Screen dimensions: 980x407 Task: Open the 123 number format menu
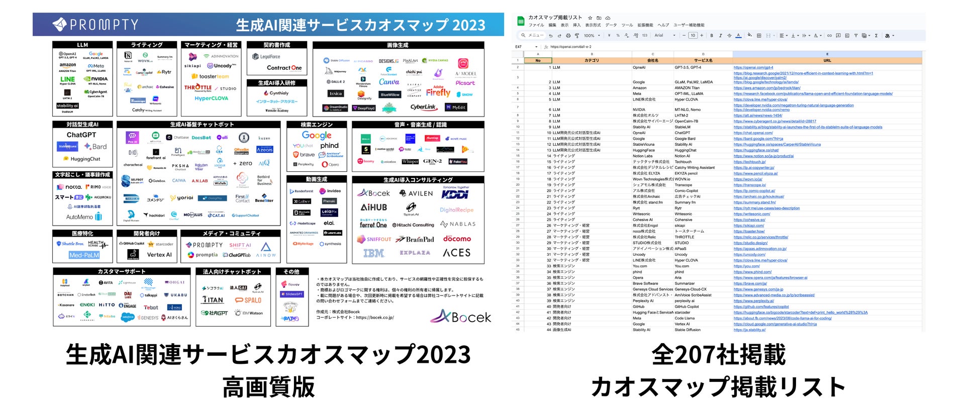point(645,36)
